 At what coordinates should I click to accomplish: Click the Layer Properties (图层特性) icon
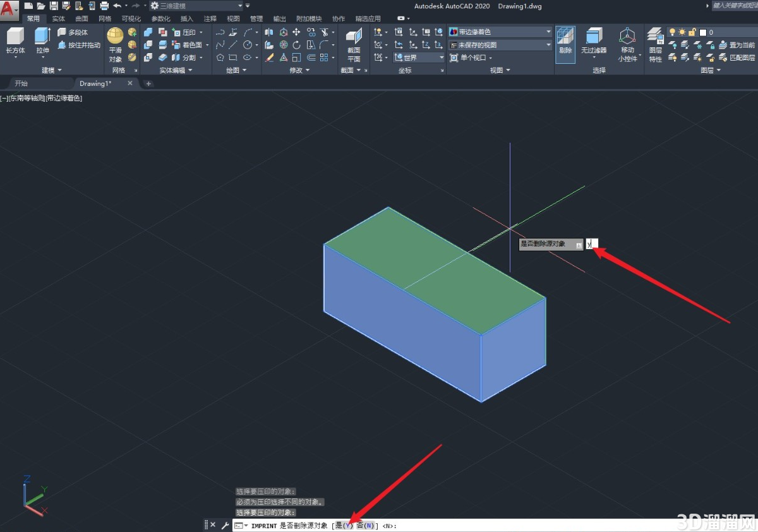pos(656,45)
